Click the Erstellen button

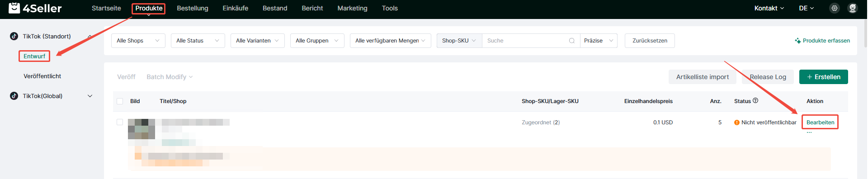pos(824,77)
